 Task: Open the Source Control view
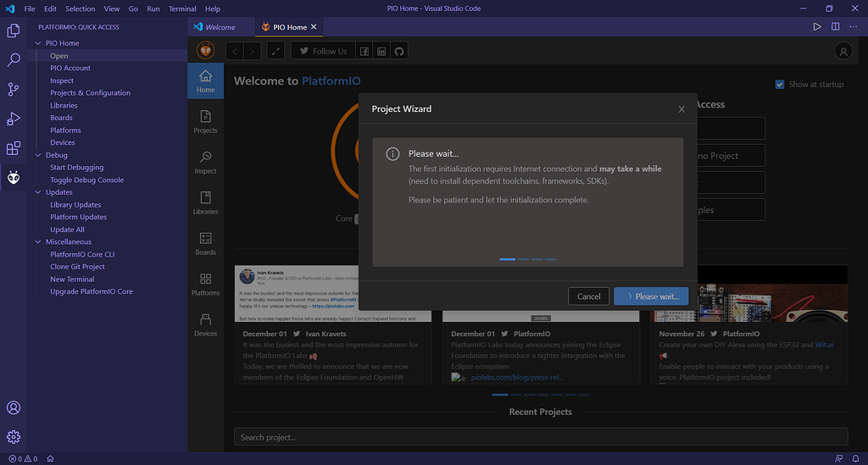coord(14,89)
